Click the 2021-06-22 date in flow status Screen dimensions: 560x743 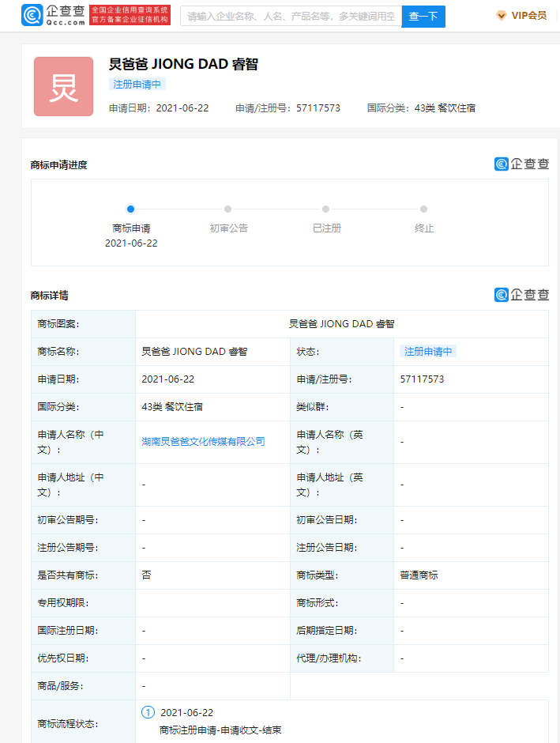tap(187, 713)
